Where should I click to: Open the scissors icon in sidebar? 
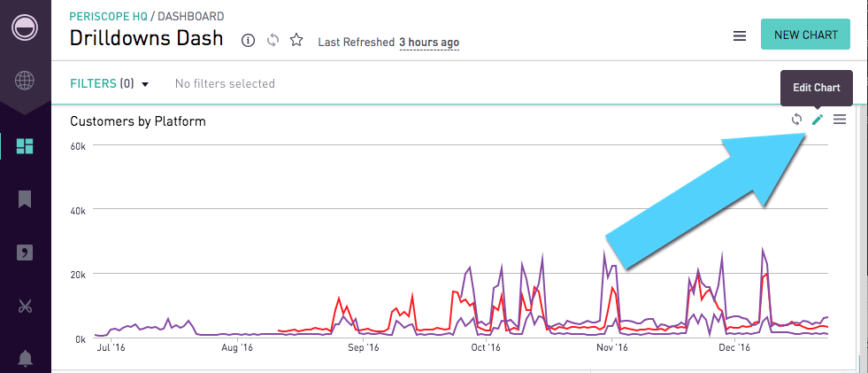pyautogui.click(x=25, y=307)
